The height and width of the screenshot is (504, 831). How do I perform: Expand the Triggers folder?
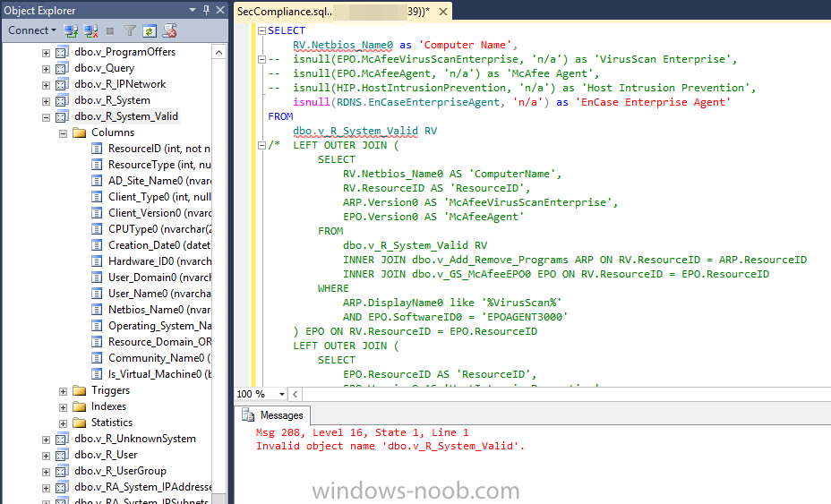(x=63, y=391)
